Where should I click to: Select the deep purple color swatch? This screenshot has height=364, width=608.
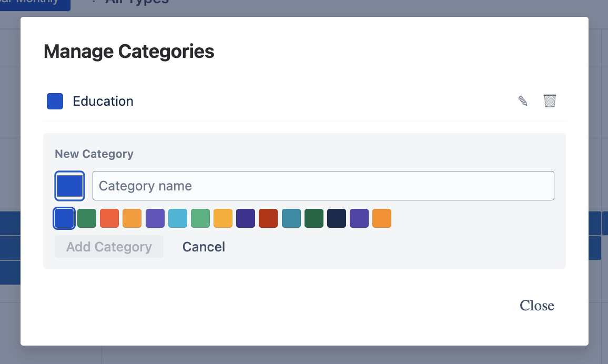pos(246,218)
